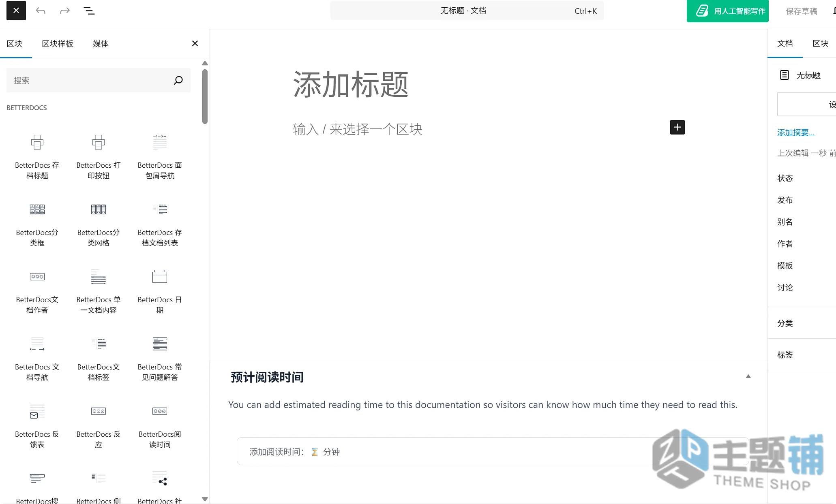The height and width of the screenshot is (504, 836).
Task: Insert the BetterDocs 反馈表 block
Action: (37, 425)
